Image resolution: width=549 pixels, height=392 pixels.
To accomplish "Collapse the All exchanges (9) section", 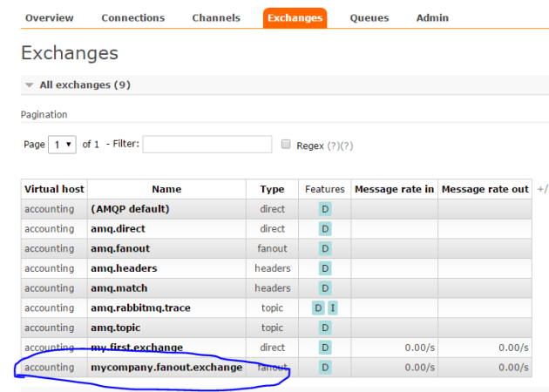I will click(x=85, y=84).
